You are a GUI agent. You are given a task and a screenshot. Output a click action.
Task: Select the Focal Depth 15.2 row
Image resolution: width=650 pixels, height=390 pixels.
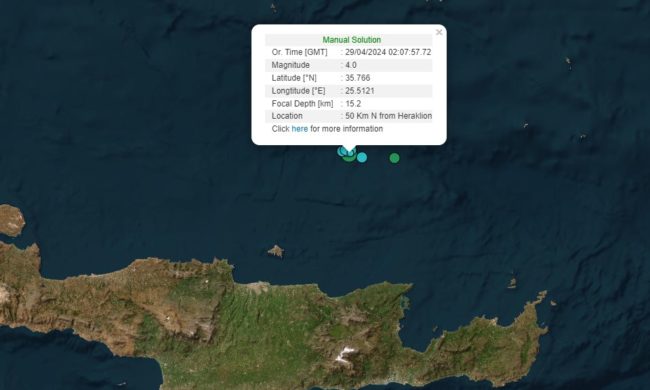[349, 104]
